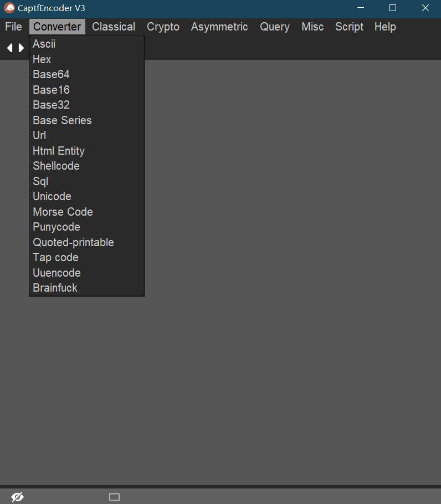This screenshot has width=441, height=504.
Task: Open the Query menu
Action: click(275, 27)
